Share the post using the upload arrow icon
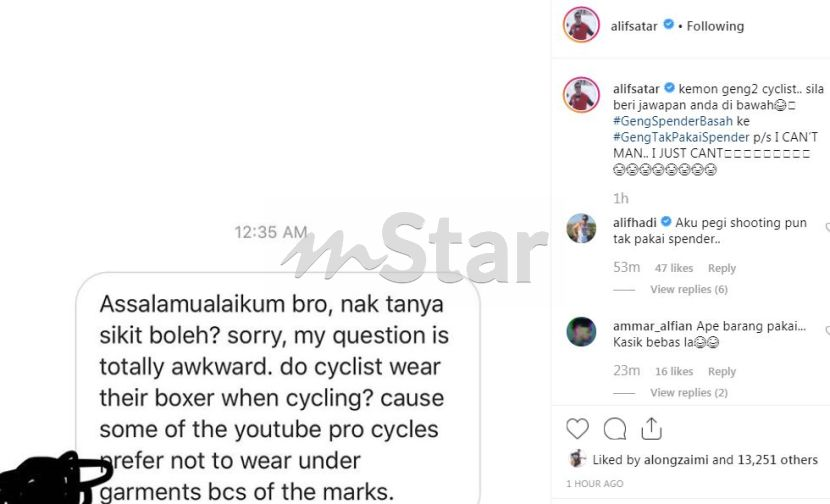The width and height of the screenshot is (830, 504). click(651, 428)
